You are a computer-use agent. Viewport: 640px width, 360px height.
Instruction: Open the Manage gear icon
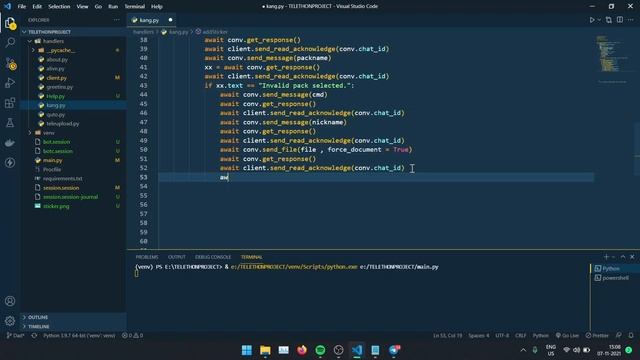pos(10,321)
